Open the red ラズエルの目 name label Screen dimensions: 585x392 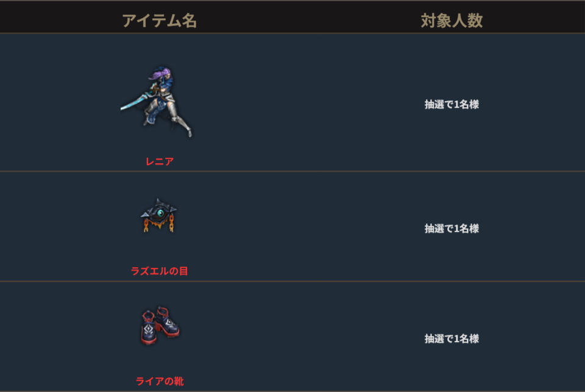tap(159, 271)
